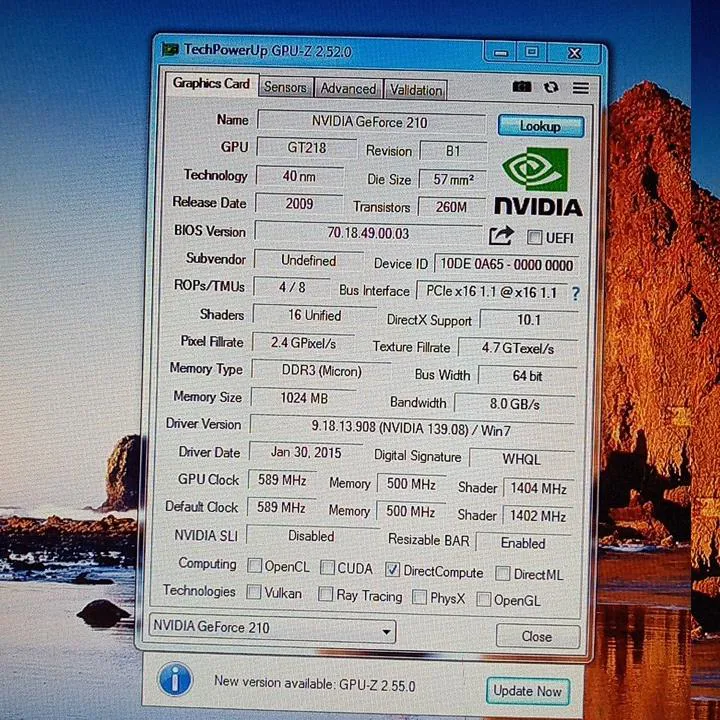Click the NVIDIA logo
The width and height of the screenshot is (720, 720).
click(x=538, y=181)
